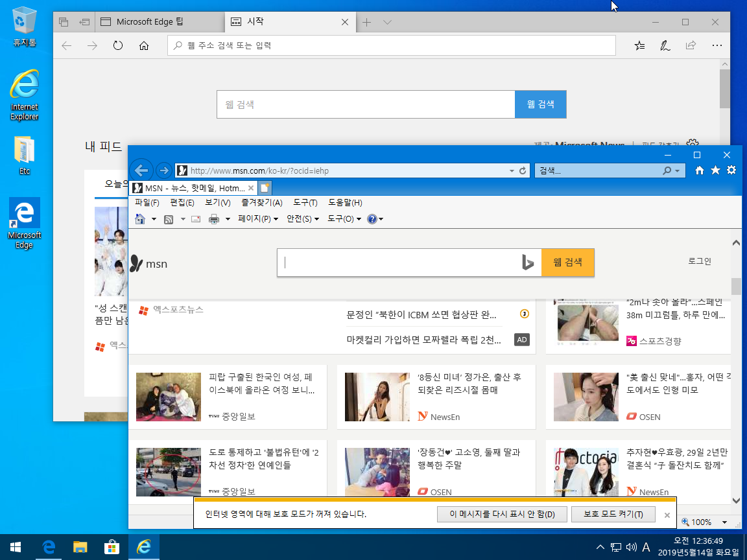Screen dimensions: 747x560
Task: Click the IE search magnifier icon
Action: pyautogui.click(x=667, y=170)
